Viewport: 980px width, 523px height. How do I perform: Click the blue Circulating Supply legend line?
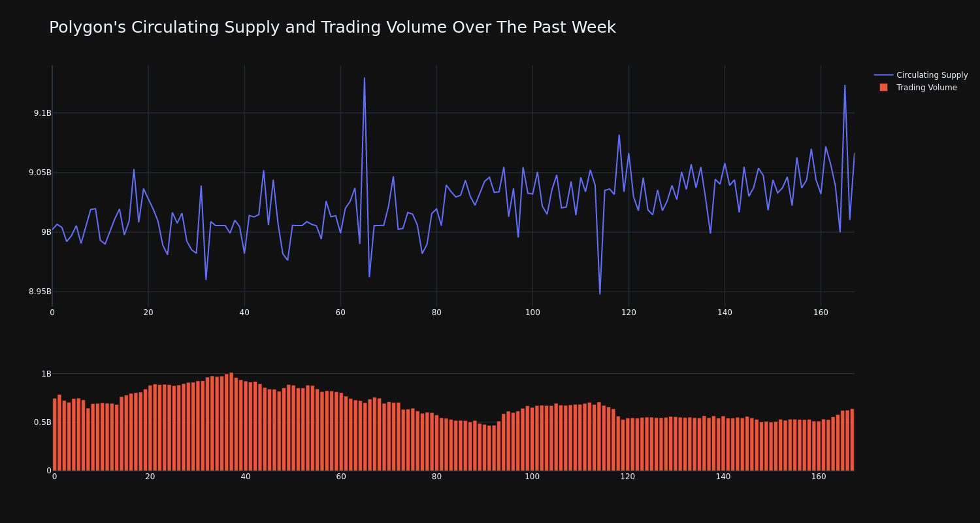click(x=883, y=75)
